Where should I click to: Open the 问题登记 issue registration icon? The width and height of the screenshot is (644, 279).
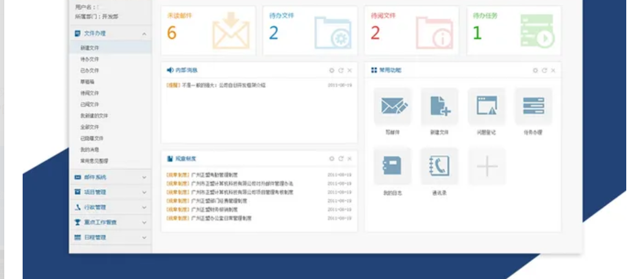(x=486, y=107)
